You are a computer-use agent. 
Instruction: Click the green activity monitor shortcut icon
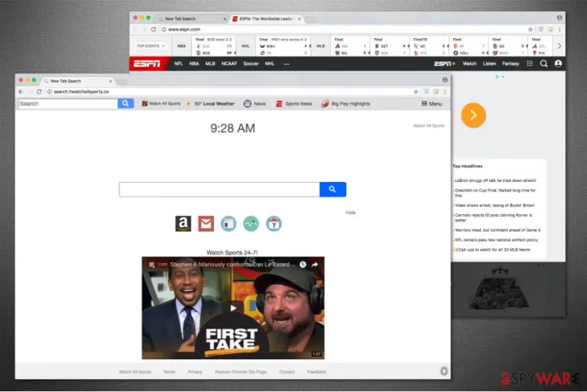coord(251,224)
